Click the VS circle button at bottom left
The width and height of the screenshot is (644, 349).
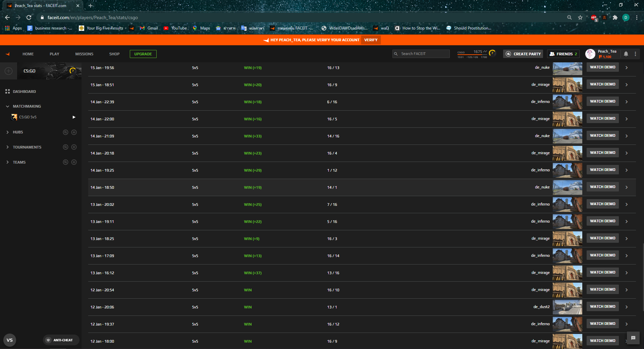pos(10,340)
